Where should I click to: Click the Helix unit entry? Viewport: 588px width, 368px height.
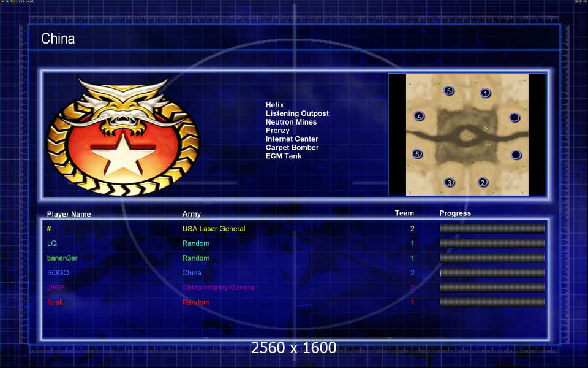coord(274,105)
